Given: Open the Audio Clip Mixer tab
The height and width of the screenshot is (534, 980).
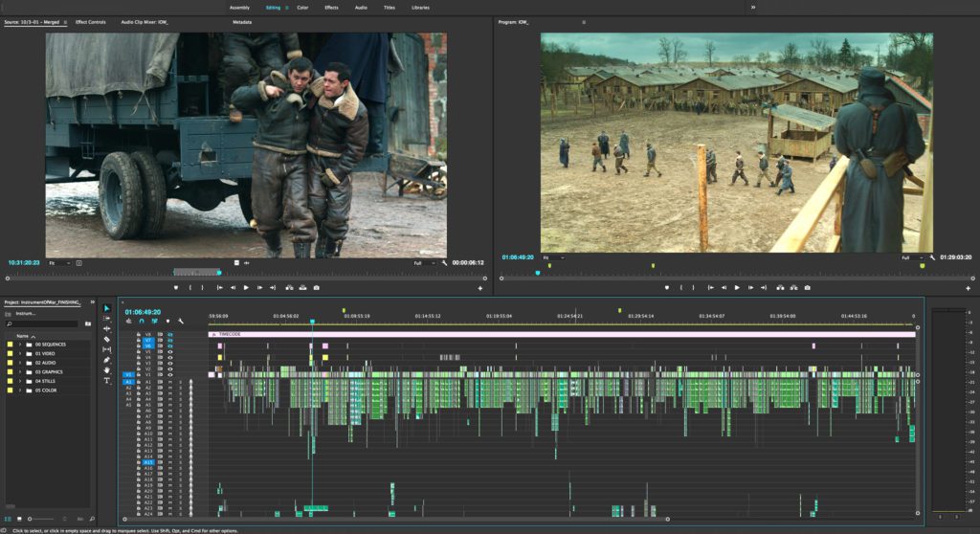Looking at the screenshot, I should 145,22.
